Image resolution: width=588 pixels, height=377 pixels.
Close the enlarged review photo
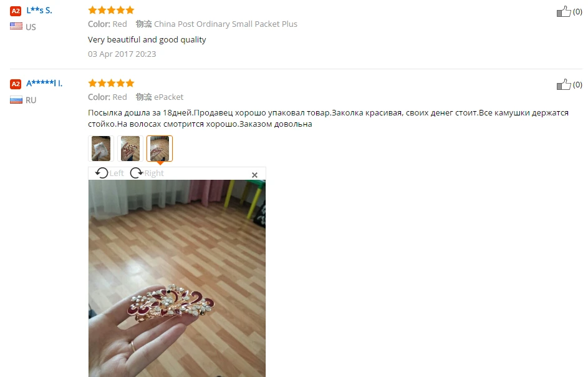[x=254, y=175]
